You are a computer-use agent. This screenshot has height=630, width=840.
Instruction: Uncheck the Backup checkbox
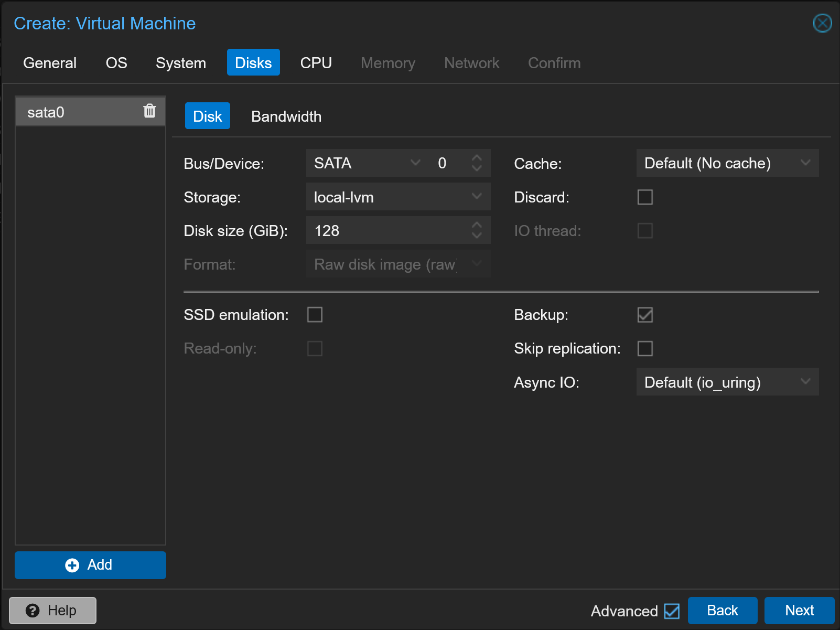645,315
